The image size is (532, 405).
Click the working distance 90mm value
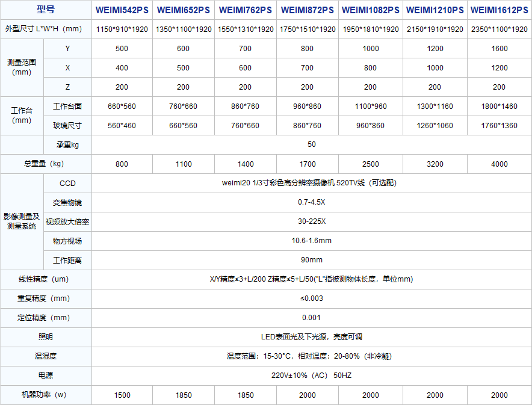tap(312, 260)
